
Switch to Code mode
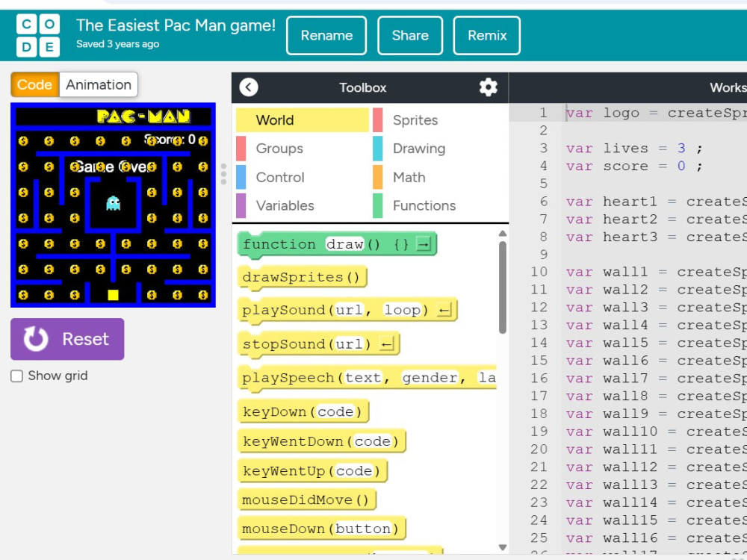pos(35,85)
